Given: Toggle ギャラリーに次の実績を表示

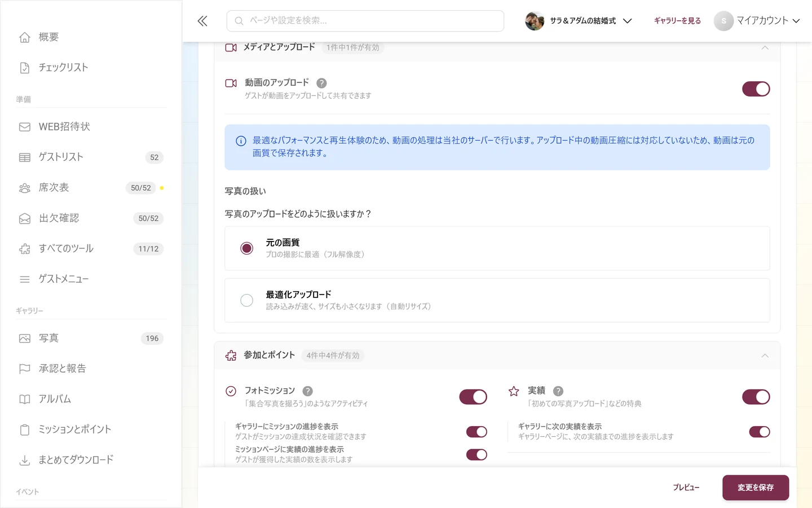Looking at the screenshot, I should (760, 432).
